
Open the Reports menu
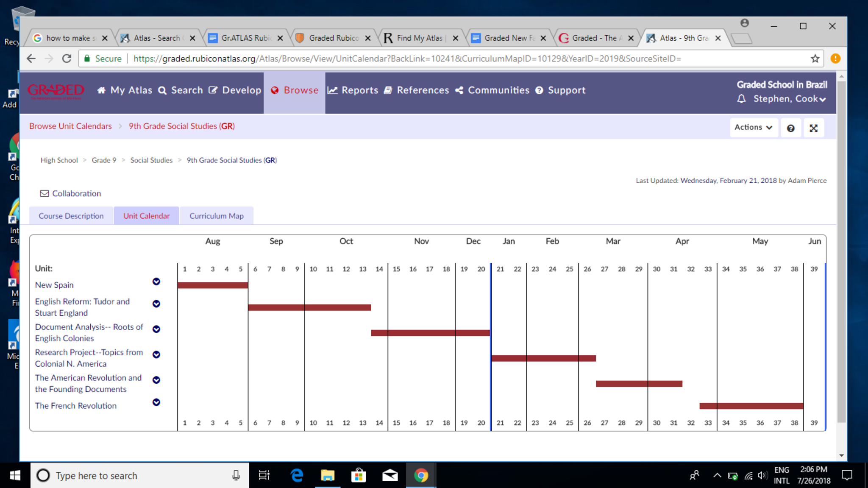tap(353, 90)
